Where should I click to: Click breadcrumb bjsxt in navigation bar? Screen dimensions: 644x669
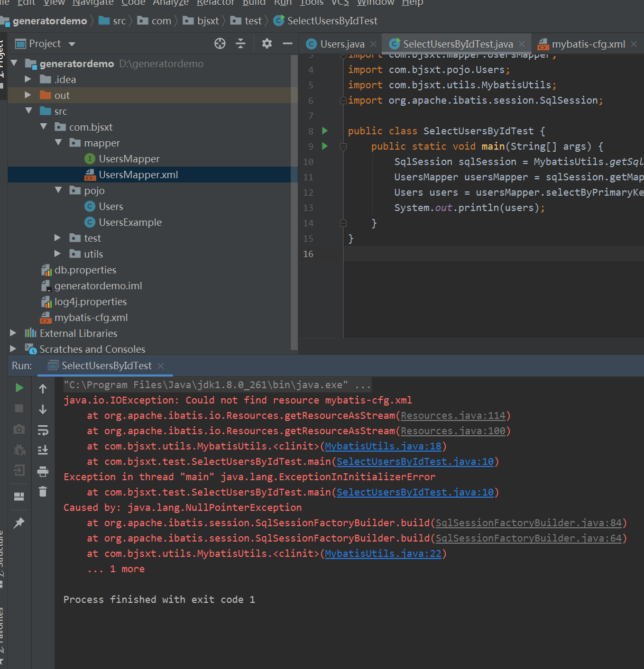[201, 21]
